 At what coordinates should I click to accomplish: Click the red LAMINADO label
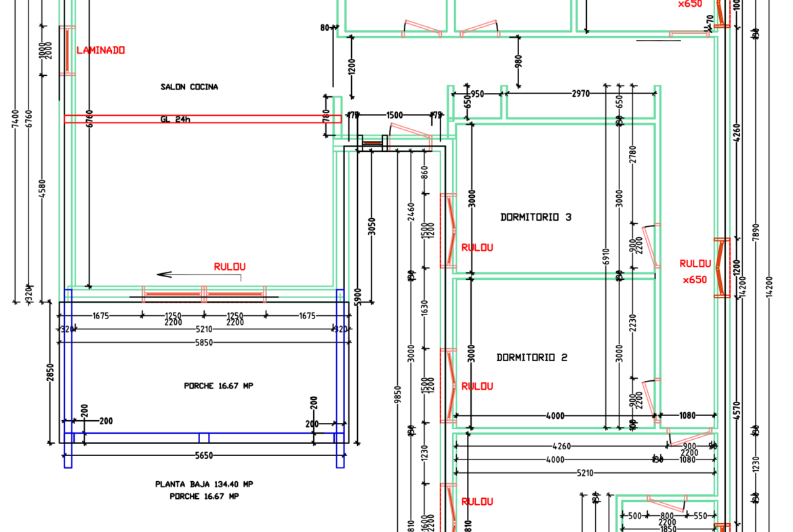pyautogui.click(x=100, y=50)
